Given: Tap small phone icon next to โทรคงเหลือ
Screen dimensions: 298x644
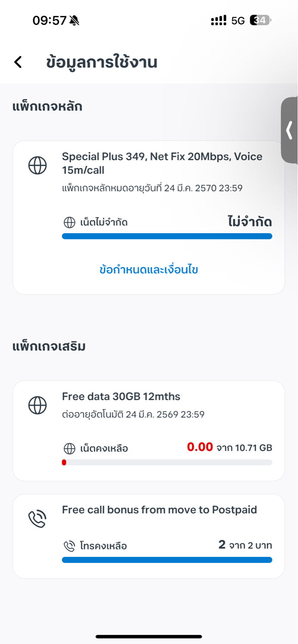Looking at the screenshot, I should point(69,546).
